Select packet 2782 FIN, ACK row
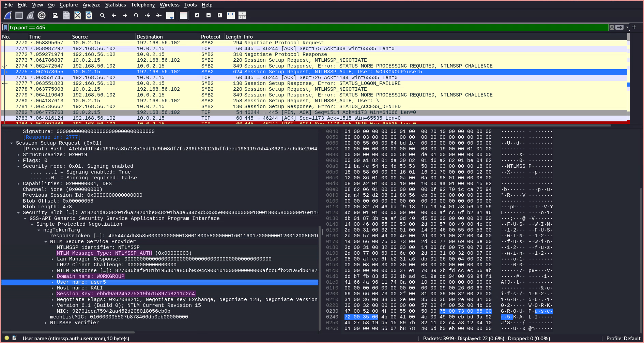Image resolution: width=644 pixels, height=343 pixels. coord(314,113)
